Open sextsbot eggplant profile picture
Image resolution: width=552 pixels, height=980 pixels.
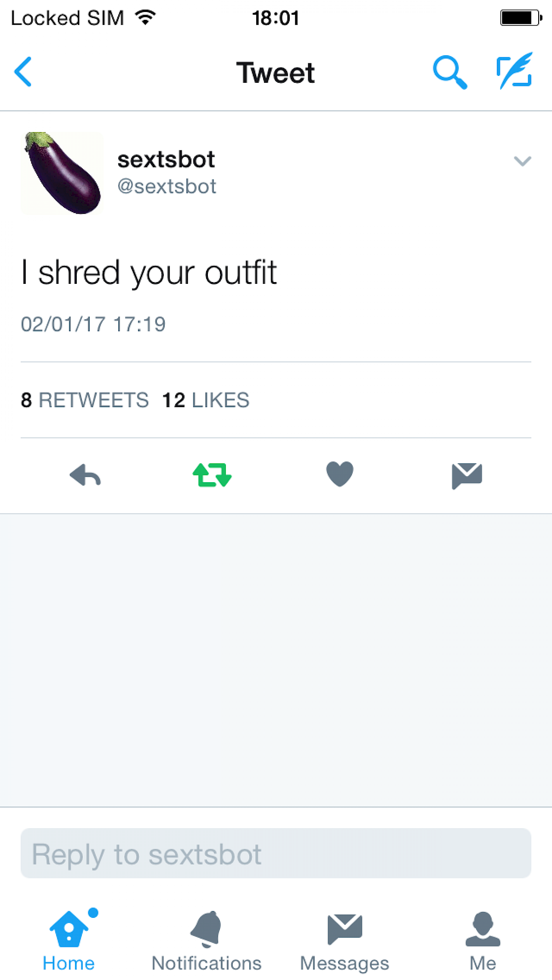[x=62, y=173]
